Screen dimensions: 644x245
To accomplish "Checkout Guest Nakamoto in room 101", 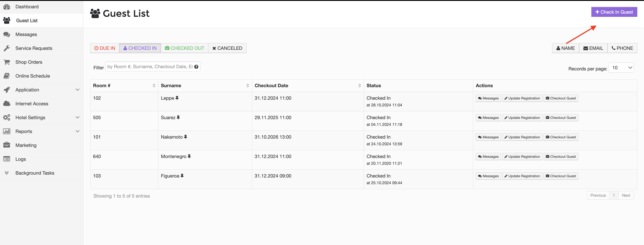I will click(561, 137).
